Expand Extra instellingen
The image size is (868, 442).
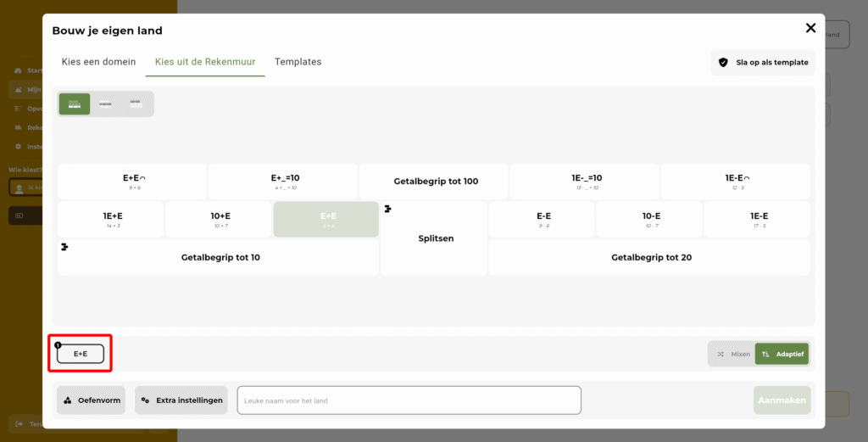(x=181, y=400)
